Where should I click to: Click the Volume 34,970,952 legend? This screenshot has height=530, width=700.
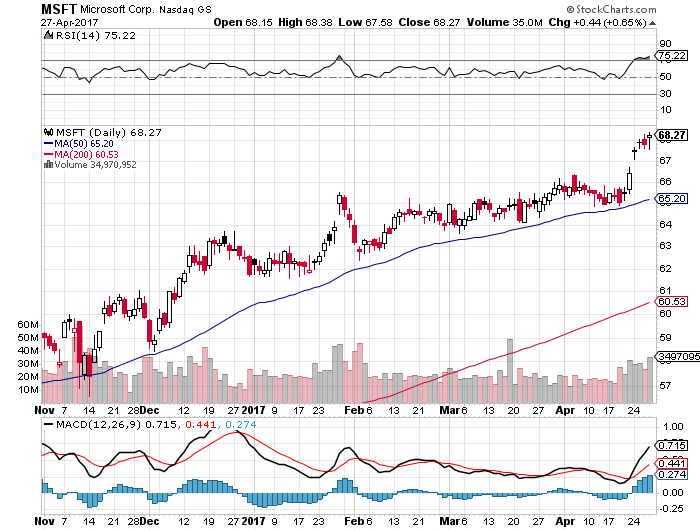pos(96,165)
